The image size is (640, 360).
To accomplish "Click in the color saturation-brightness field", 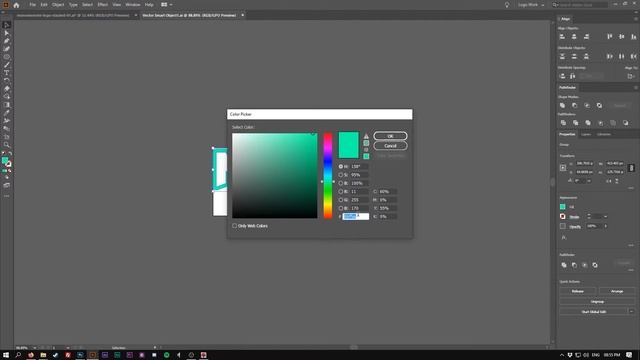I will click(x=275, y=176).
